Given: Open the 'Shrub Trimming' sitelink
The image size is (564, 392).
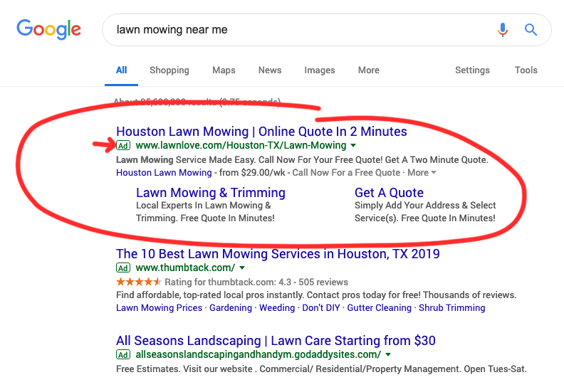Looking at the screenshot, I should click(x=451, y=308).
